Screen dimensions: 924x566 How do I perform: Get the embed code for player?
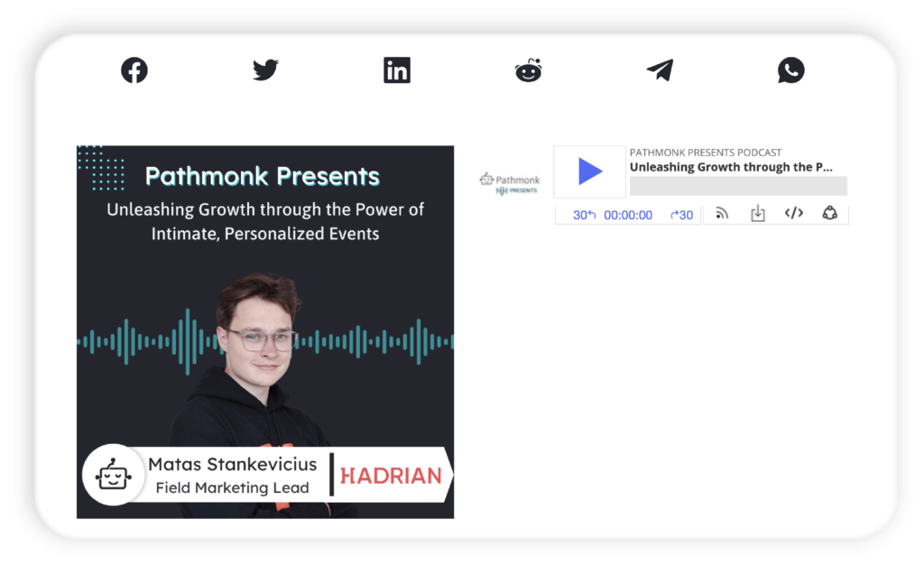pyautogui.click(x=793, y=214)
